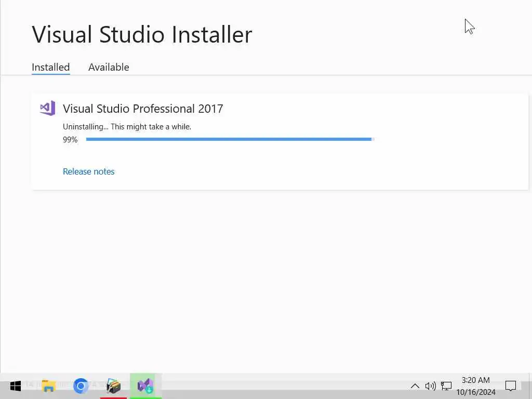532x399 pixels.
Task: Open the Action Center notifications
Action: point(511,386)
